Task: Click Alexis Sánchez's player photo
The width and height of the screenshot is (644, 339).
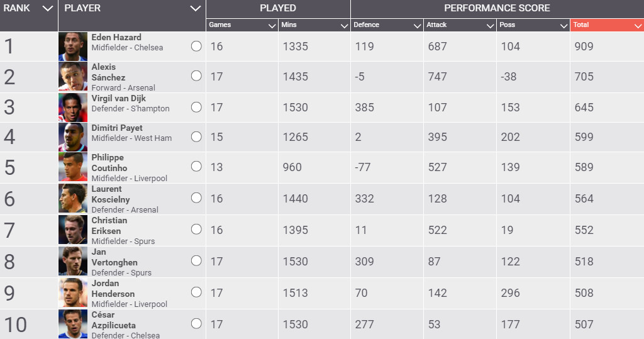Action: click(x=73, y=77)
